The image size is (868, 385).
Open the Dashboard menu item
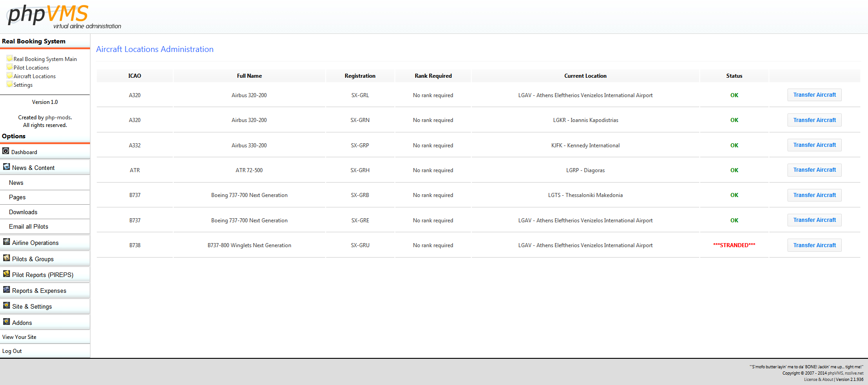[45, 152]
